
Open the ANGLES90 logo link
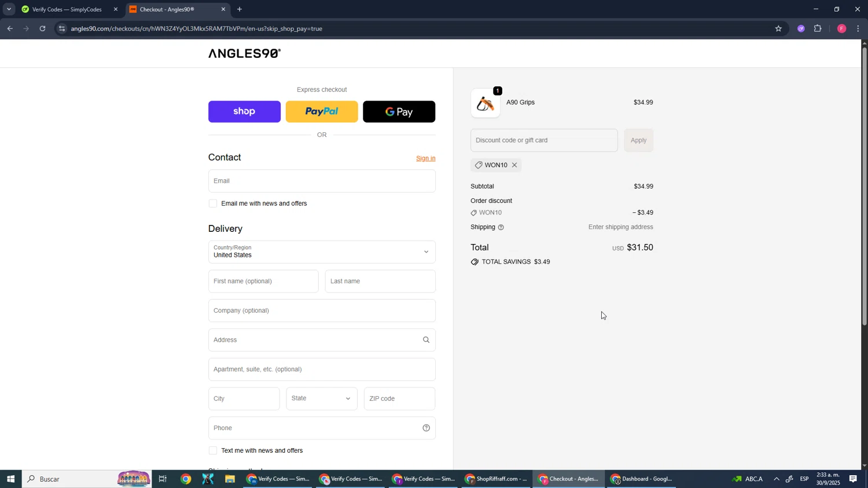(x=244, y=53)
